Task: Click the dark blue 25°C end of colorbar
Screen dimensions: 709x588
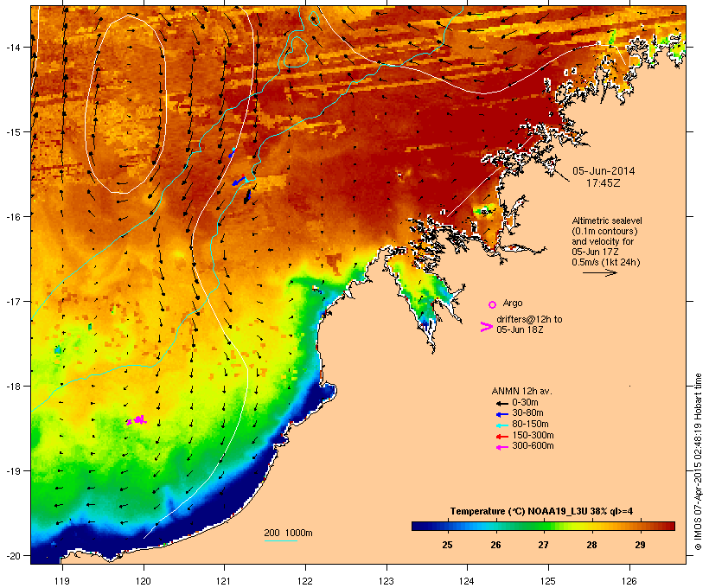Action: pyautogui.click(x=420, y=526)
